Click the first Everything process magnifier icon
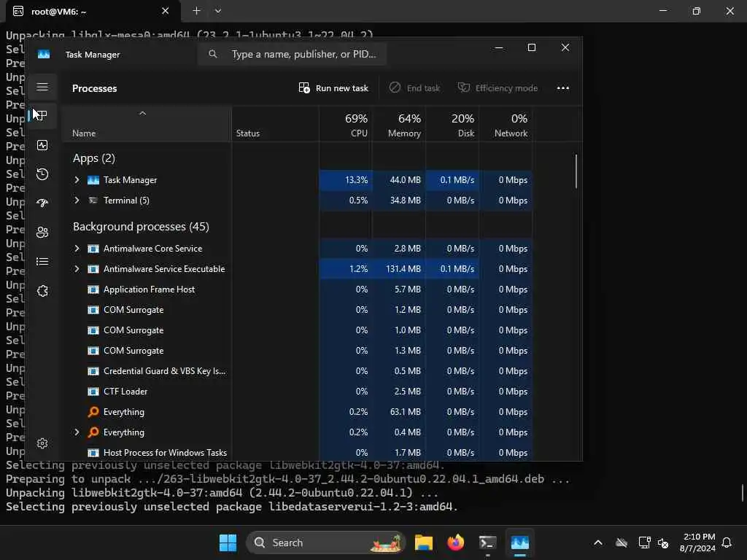Screen dimensions: 747x560 (x=93, y=412)
